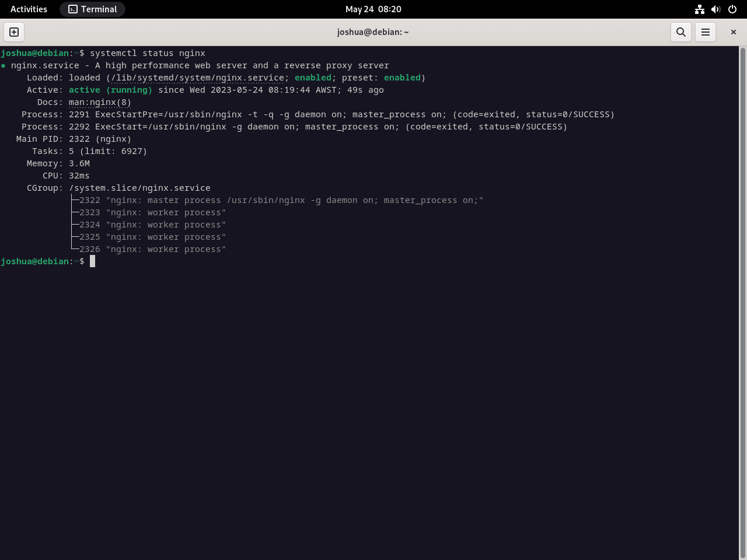
Task: Click the green status dot before nginx.service
Action: pos(4,65)
